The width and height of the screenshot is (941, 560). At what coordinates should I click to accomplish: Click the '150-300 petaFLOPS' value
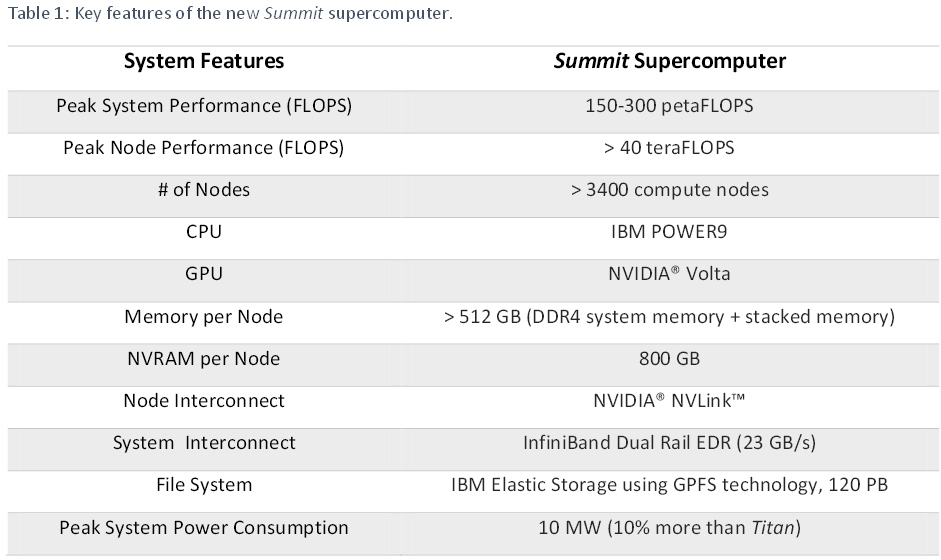[669, 106]
